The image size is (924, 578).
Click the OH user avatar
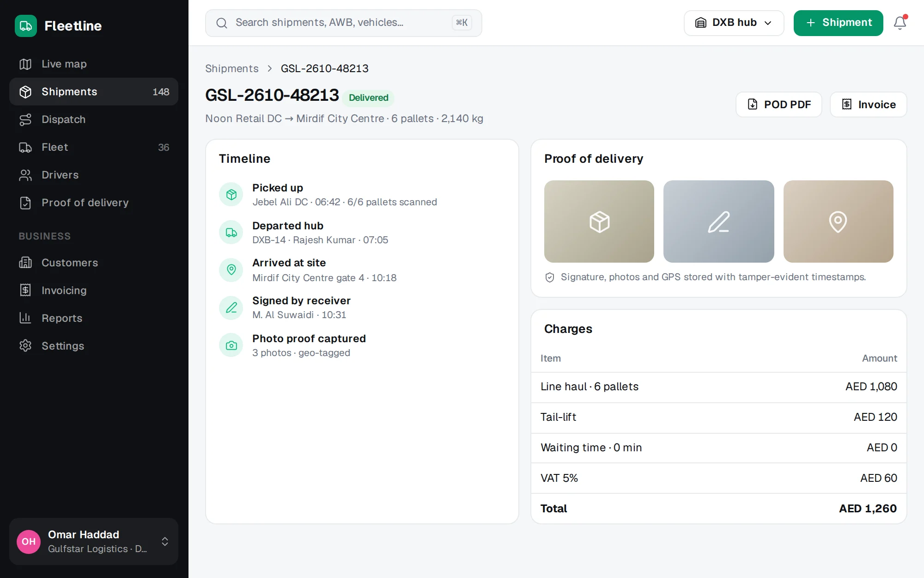tap(29, 541)
